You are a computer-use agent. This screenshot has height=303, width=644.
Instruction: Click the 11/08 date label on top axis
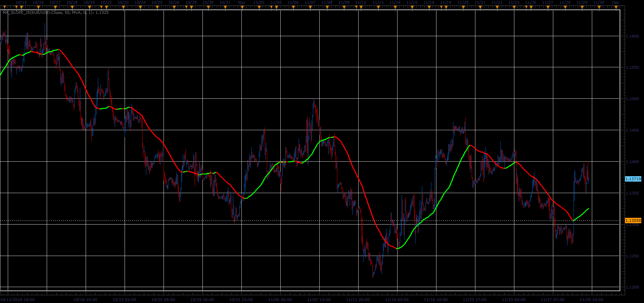(327, 2)
